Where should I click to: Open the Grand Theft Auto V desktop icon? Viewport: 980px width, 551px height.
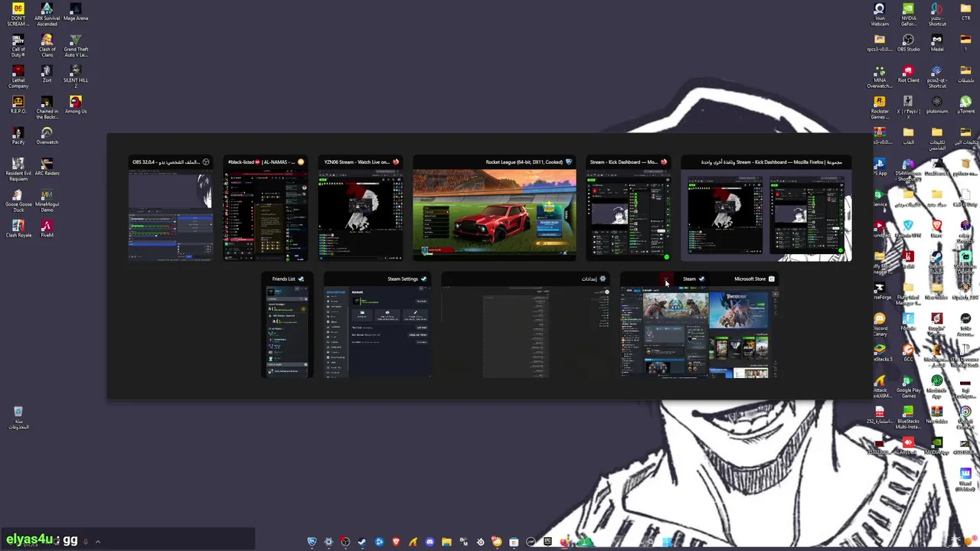tap(76, 46)
